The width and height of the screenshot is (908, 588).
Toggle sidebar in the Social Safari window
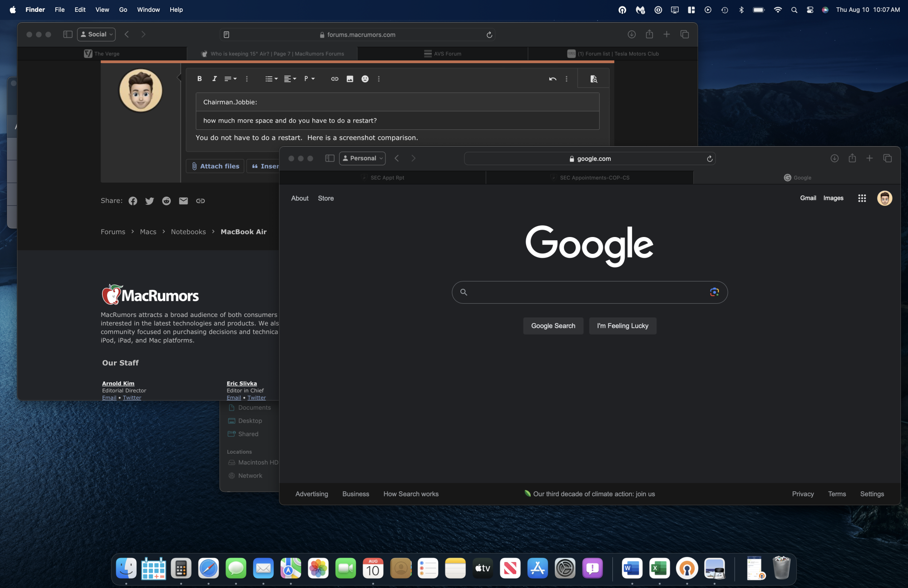(68, 34)
